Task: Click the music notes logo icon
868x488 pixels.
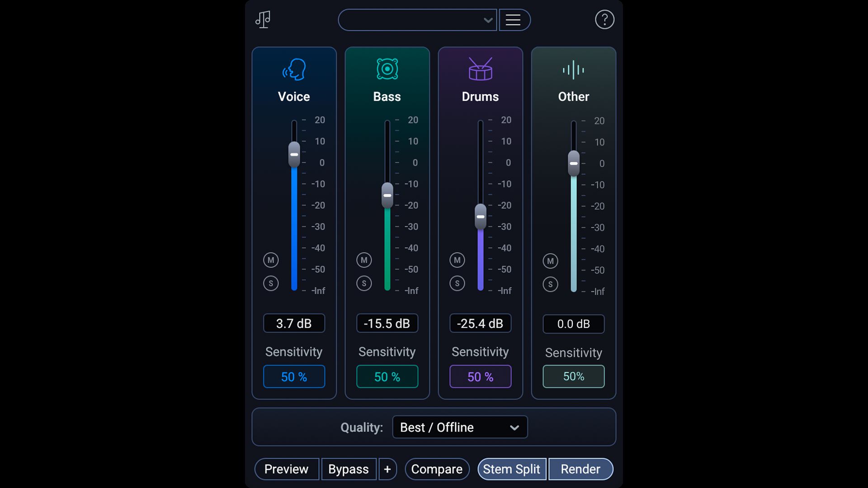Action: 263,19
